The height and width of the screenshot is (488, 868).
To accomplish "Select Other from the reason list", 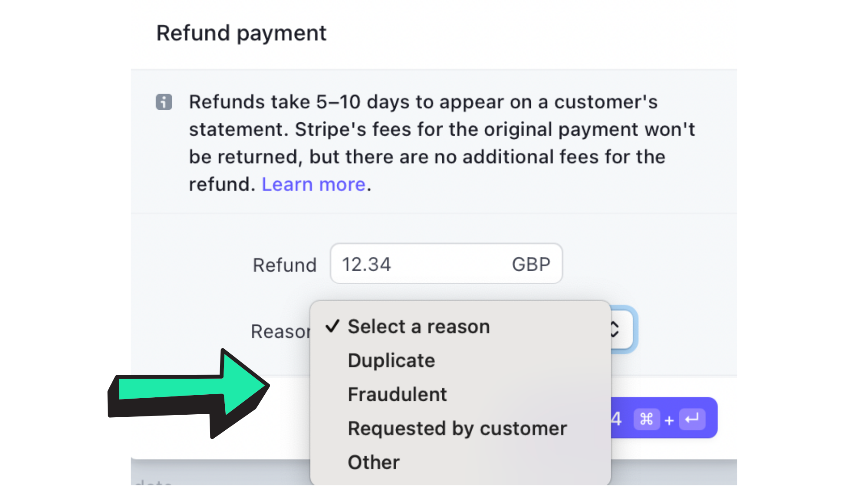I will (374, 462).
